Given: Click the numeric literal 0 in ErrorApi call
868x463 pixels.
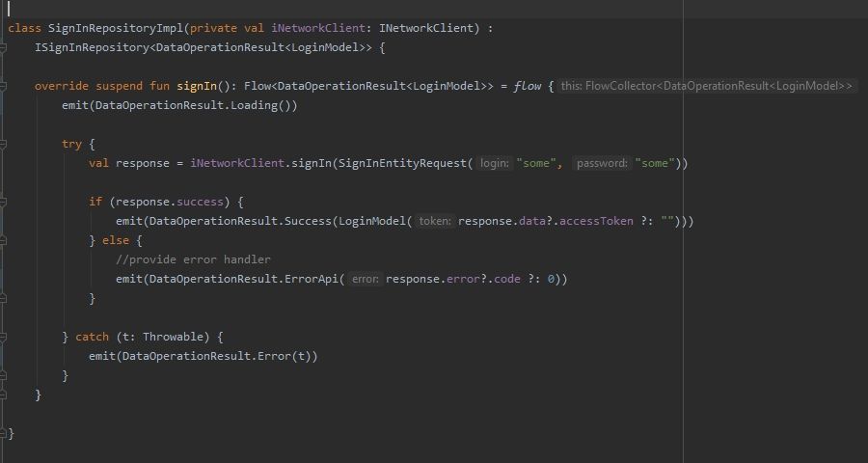Looking at the screenshot, I should 551,279.
